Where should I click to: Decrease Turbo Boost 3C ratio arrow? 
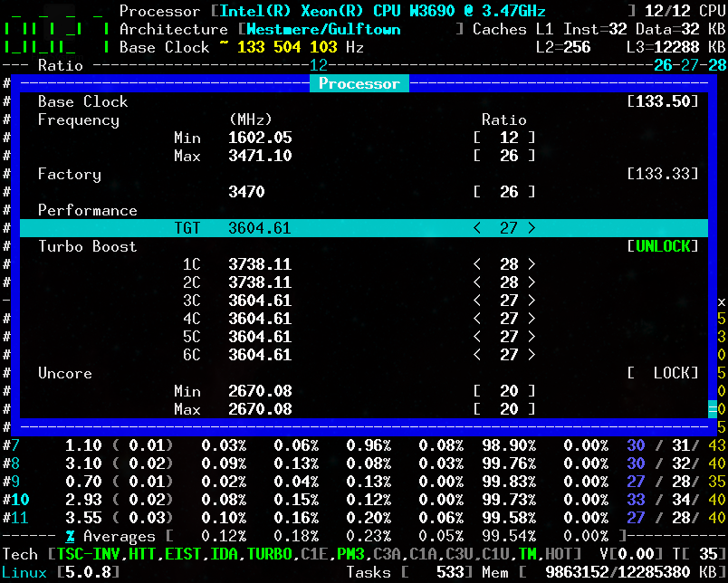[477, 301]
